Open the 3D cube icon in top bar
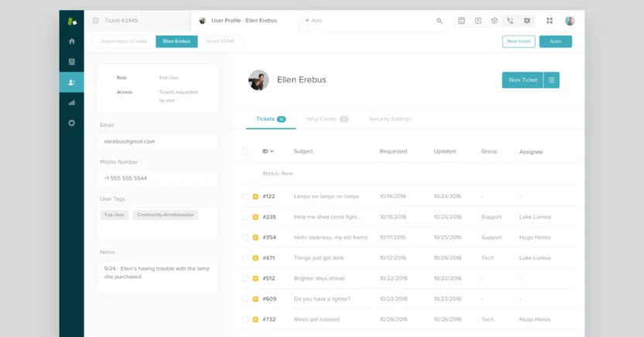The width and height of the screenshot is (644, 337). pos(494,21)
